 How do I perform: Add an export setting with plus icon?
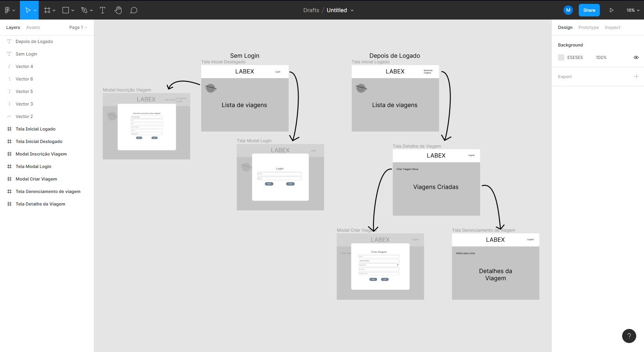click(636, 77)
